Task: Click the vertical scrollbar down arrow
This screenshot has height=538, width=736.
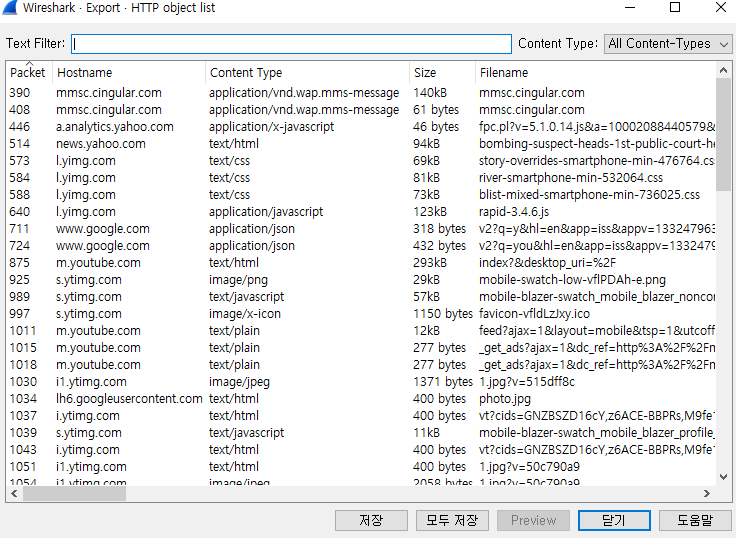Action: [x=723, y=477]
